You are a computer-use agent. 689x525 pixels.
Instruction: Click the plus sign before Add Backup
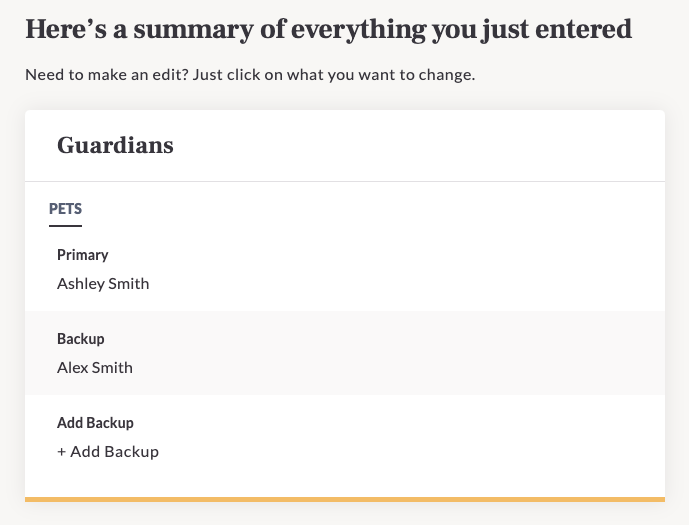tap(62, 452)
